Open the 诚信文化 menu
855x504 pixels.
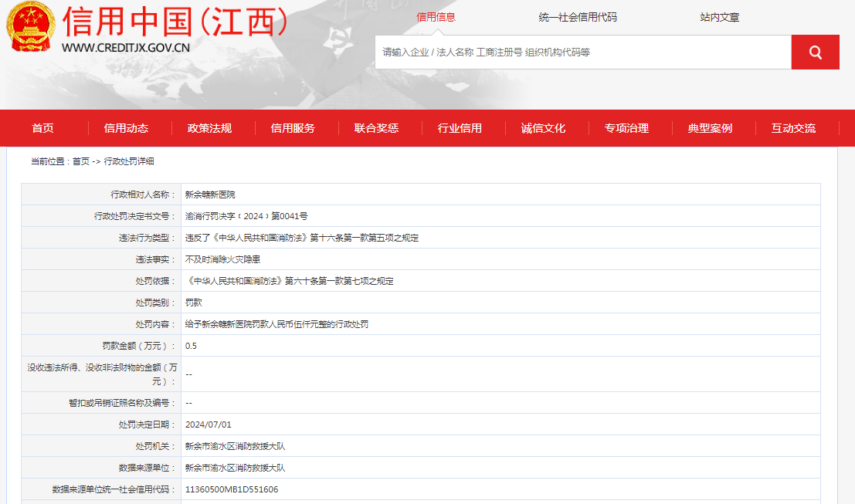543,128
